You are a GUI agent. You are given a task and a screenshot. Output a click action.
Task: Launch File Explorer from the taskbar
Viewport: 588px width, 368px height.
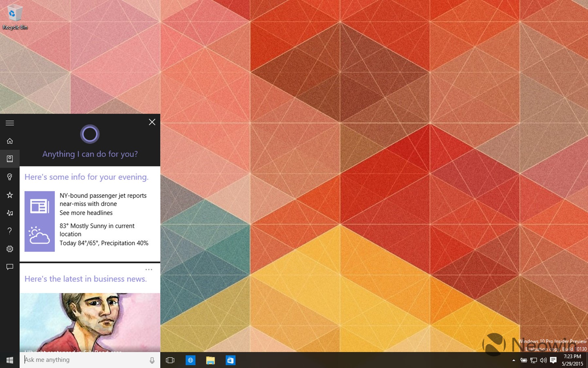[x=210, y=360]
